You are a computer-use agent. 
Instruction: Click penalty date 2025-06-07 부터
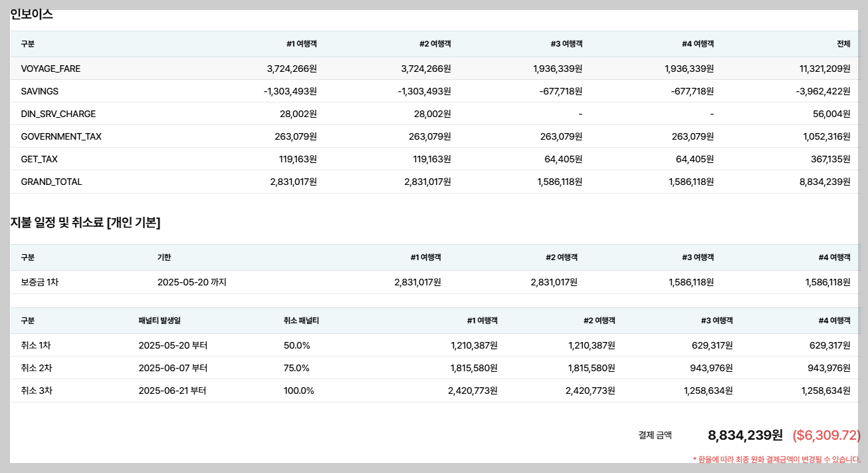173,368
